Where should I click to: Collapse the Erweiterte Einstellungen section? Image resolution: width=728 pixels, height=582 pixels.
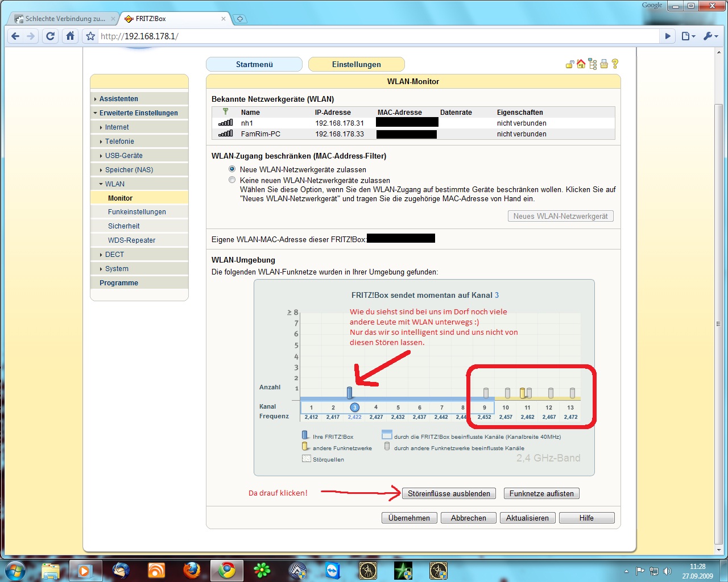tap(138, 113)
